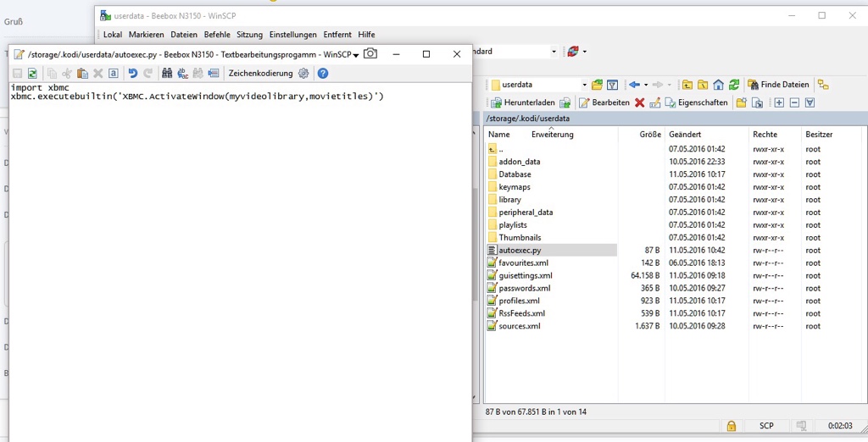Click the rename icon beside the red X
Viewport: 868px width, 442px height.
pos(655,102)
